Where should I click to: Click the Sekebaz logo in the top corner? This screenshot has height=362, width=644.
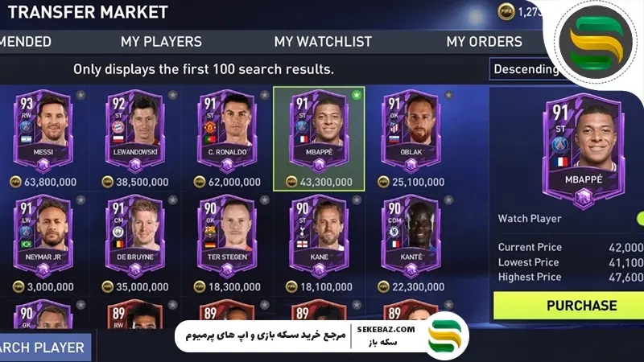(x=597, y=43)
